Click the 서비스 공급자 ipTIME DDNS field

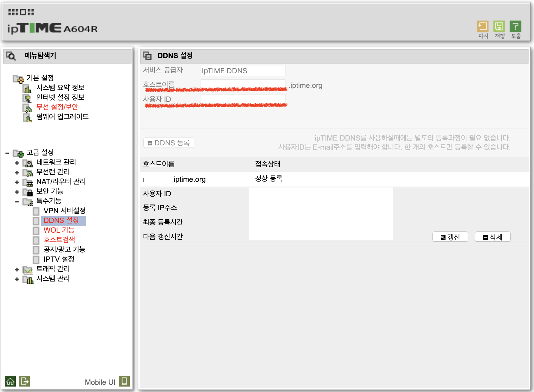pos(243,71)
